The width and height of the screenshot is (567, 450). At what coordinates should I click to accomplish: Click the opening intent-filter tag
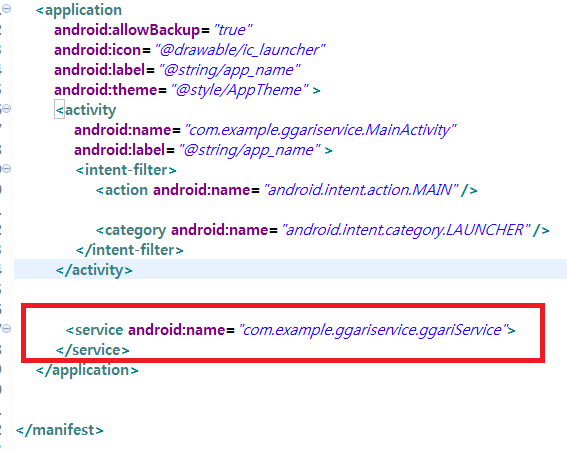coord(126,170)
